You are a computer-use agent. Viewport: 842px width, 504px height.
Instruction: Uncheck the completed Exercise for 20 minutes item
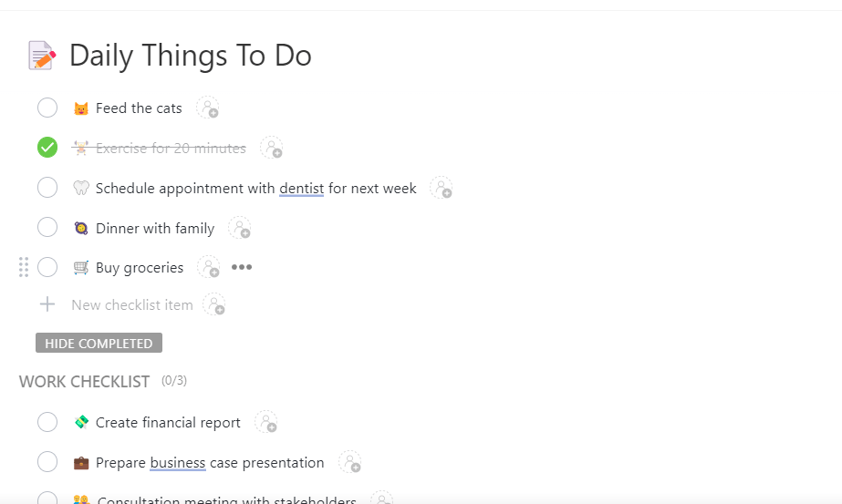pyautogui.click(x=47, y=148)
